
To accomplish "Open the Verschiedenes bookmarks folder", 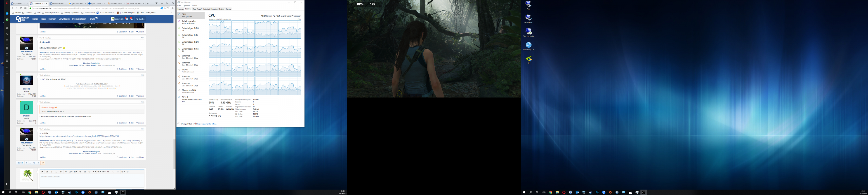I will pyautogui.click(x=88, y=13).
